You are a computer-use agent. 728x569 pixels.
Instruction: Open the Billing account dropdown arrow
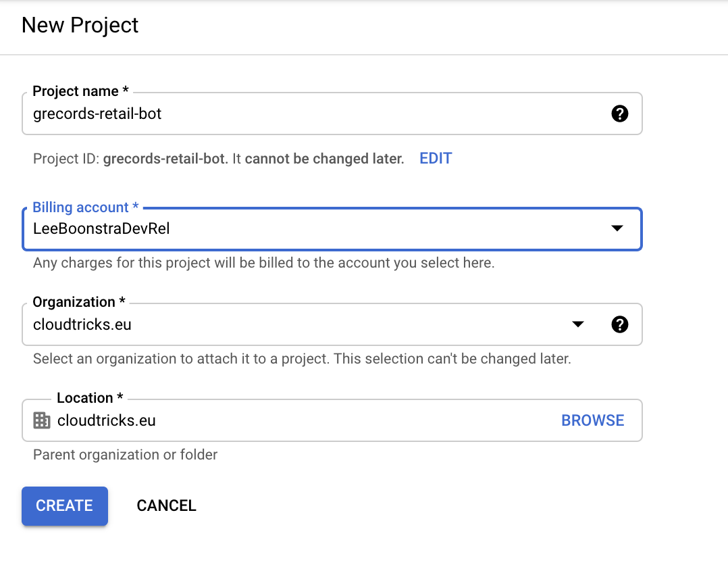pyautogui.click(x=617, y=229)
